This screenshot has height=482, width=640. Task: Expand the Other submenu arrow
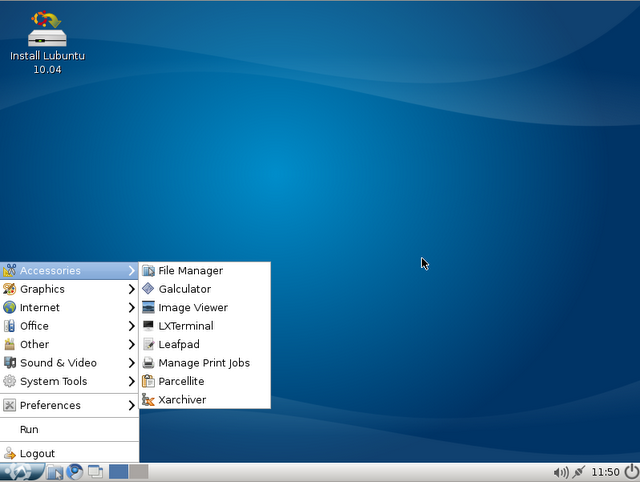coord(131,344)
